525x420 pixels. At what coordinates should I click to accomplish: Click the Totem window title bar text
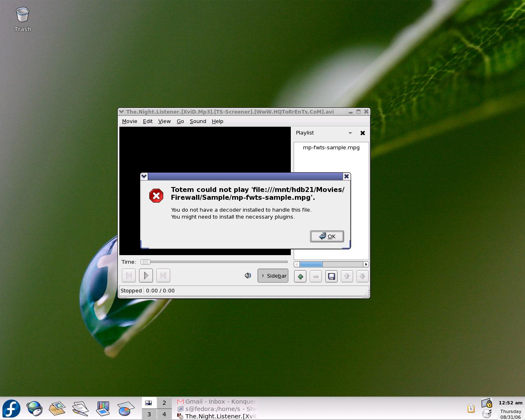coord(230,112)
